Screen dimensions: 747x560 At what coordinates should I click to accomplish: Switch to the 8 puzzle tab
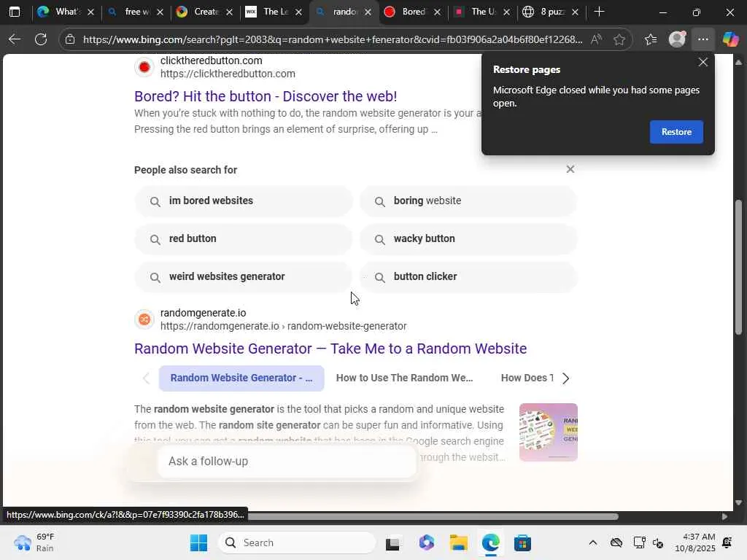click(x=550, y=12)
